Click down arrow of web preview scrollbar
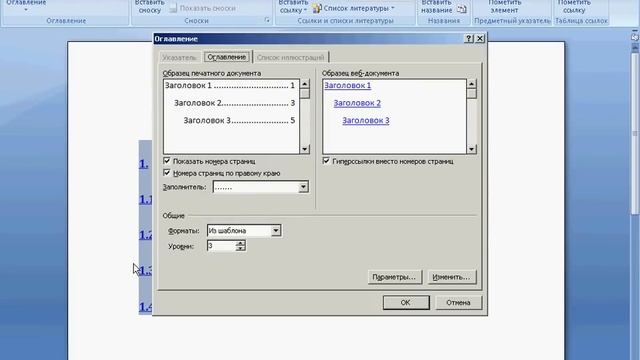The image size is (640, 360). pyautogui.click(x=471, y=149)
